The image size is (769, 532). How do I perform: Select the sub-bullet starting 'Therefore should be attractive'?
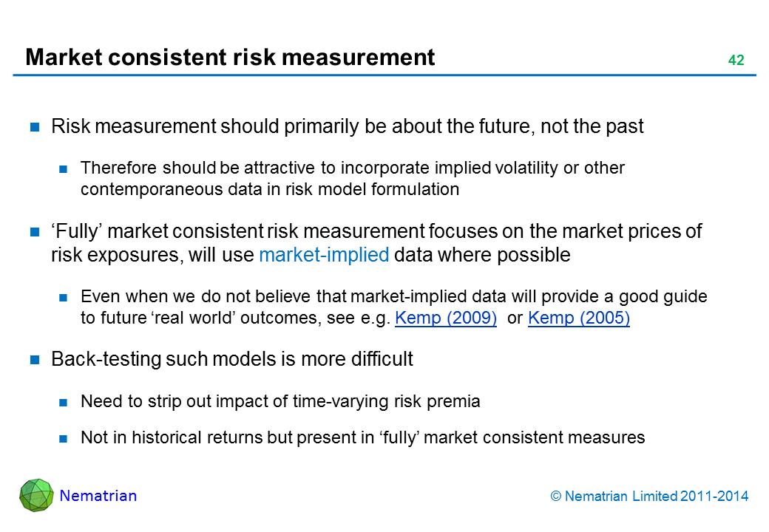[x=352, y=178]
